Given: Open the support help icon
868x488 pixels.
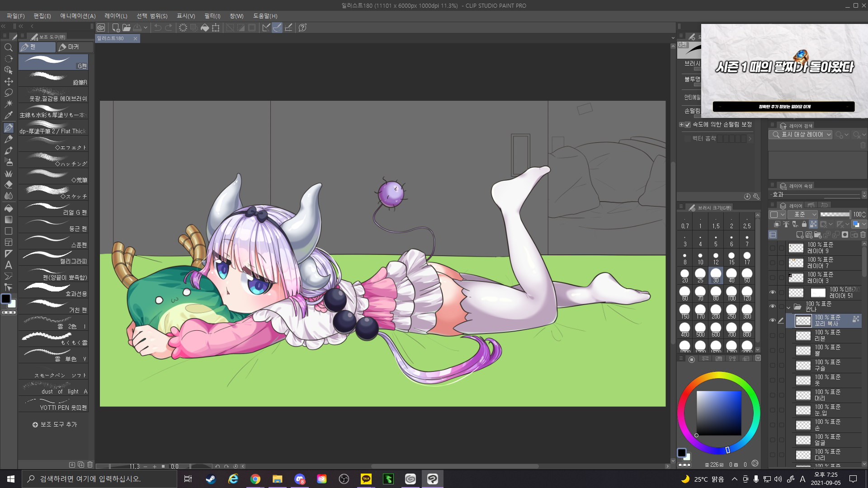Looking at the screenshot, I should click(302, 28).
